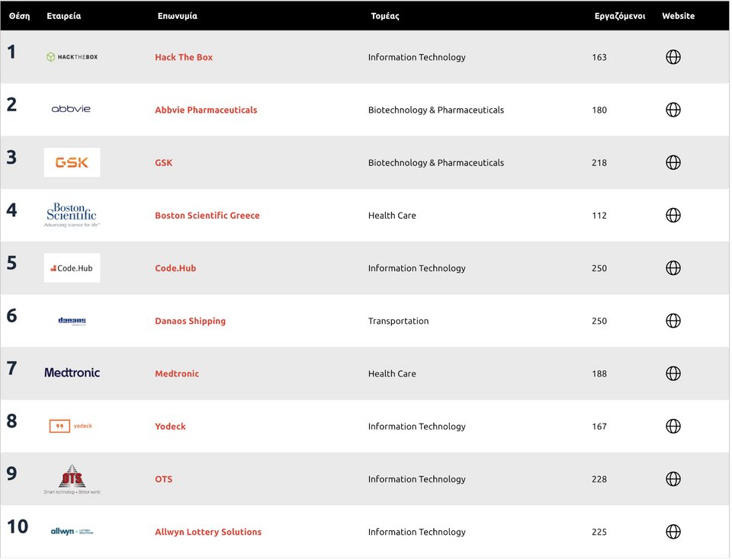732x560 pixels.
Task: Click the Τομέας column header
Action: (384, 16)
